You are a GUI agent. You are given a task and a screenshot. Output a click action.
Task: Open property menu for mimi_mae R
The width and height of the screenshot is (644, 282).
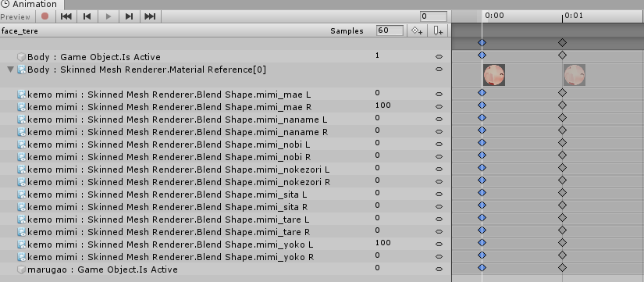pyautogui.click(x=439, y=106)
